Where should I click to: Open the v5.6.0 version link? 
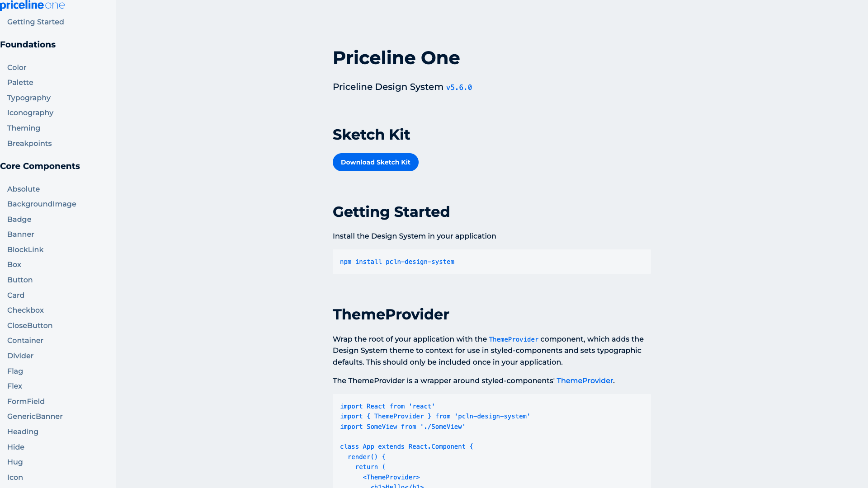(x=459, y=87)
